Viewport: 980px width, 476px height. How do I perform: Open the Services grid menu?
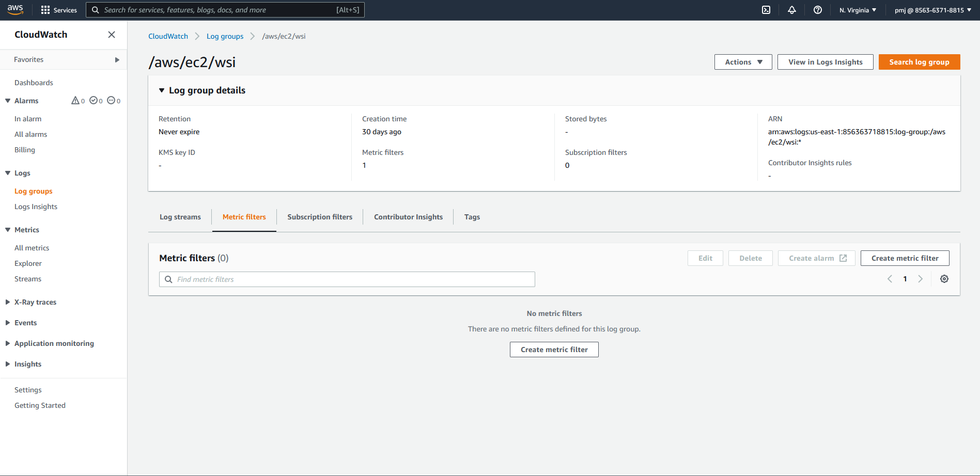[x=59, y=10]
